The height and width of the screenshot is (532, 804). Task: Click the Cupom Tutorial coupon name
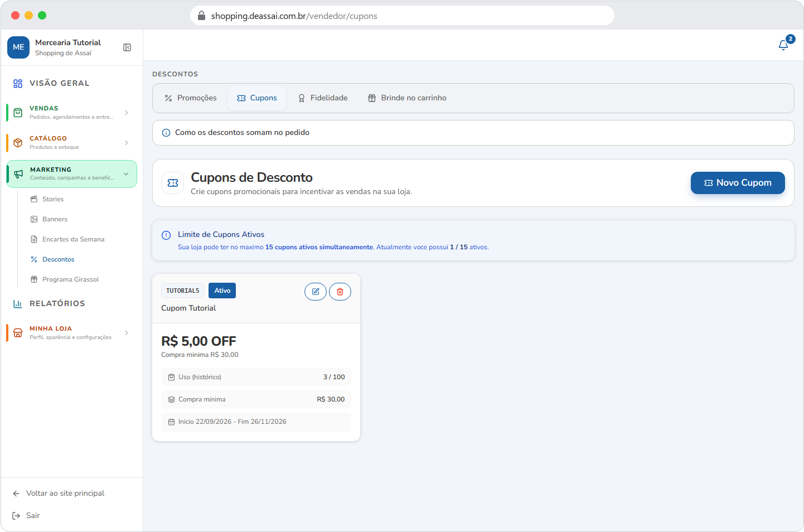[x=188, y=308]
